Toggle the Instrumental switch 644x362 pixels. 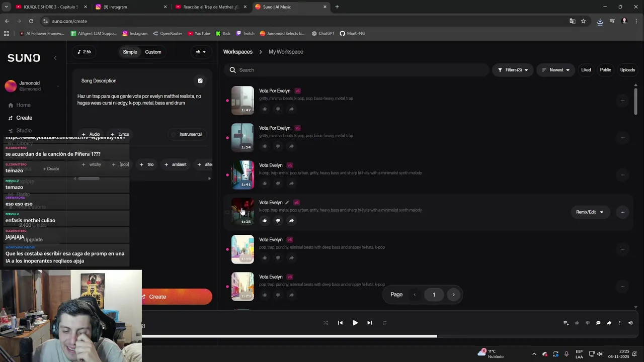(x=186, y=134)
